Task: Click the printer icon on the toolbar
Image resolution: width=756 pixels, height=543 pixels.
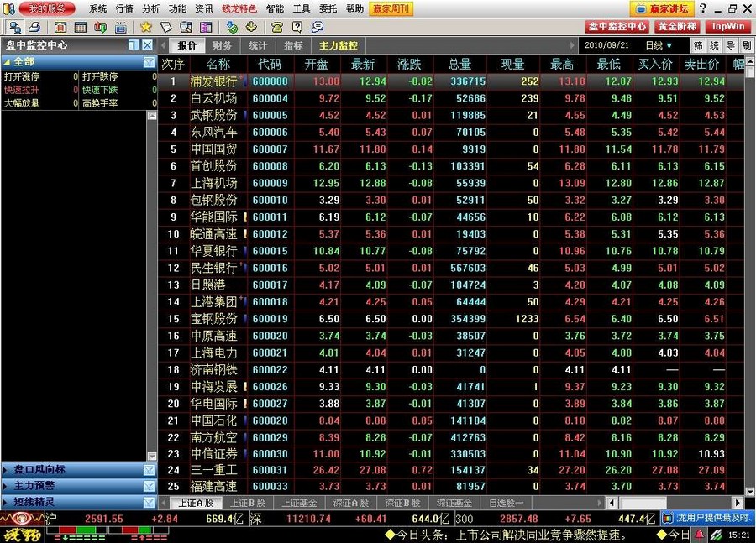Action: [x=35, y=28]
